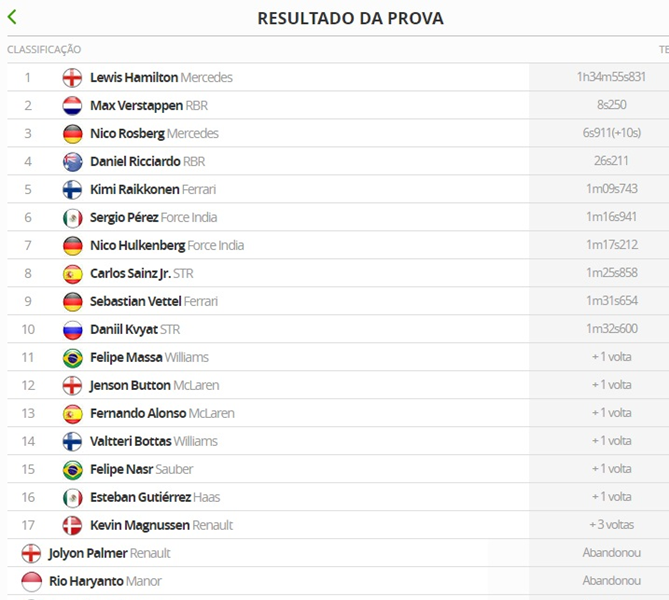
Task: Click Max Verstappen's Netherlands flag icon
Action: pos(72,105)
